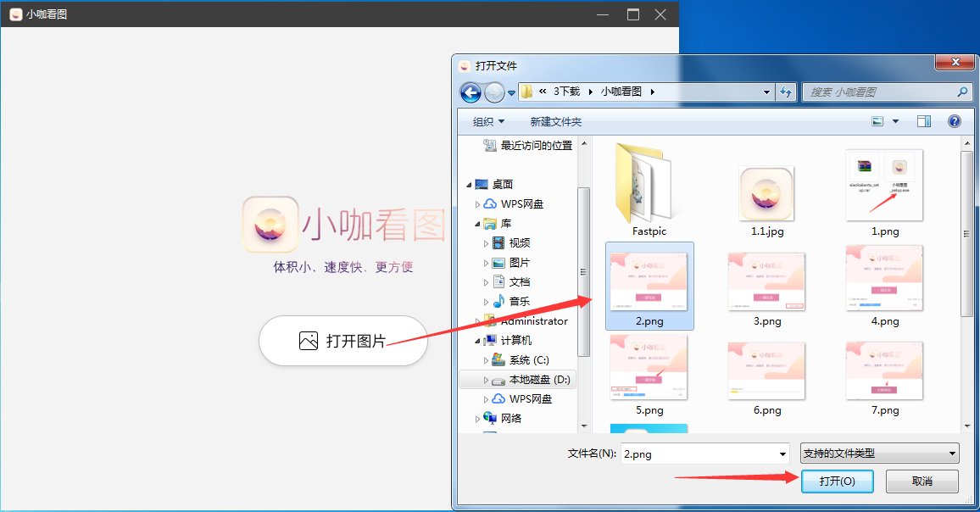The width and height of the screenshot is (980, 512).
Task: Select the WPS网盘 item below 桌面
Action: (514, 203)
